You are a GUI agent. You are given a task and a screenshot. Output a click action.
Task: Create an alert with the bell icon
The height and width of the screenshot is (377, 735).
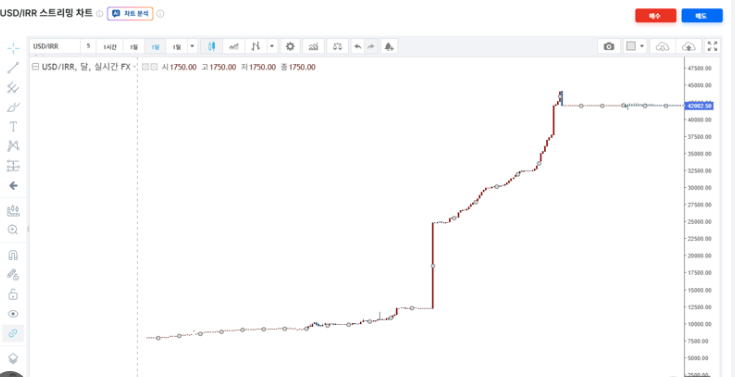389,46
